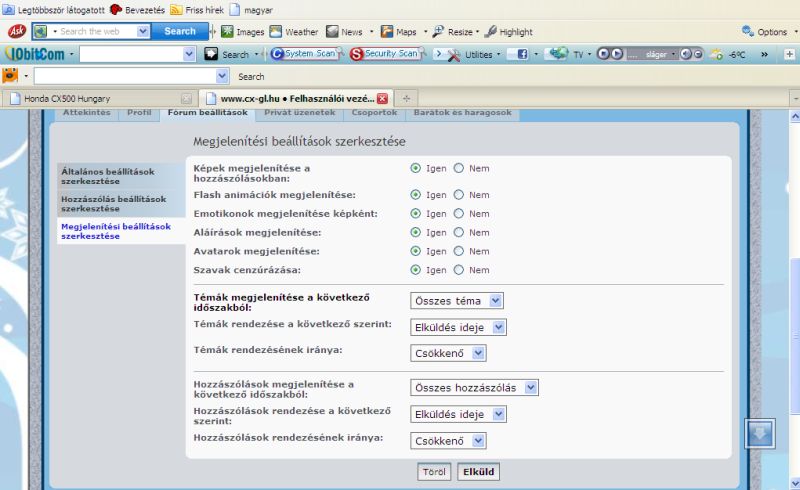Viewport: 800px width, 490px height.
Task: Select Nem for Szavak cenzúrázása
Action: pyautogui.click(x=459, y=270)
